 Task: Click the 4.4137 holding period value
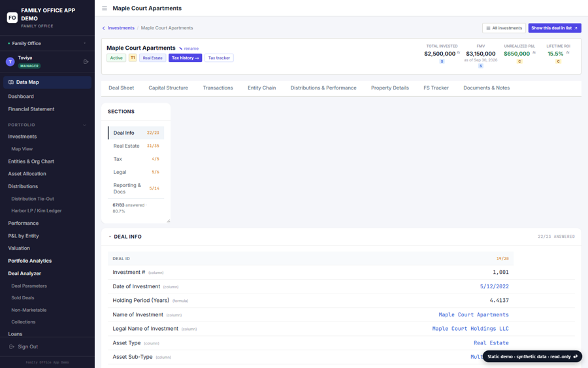[x=499, y=301]
